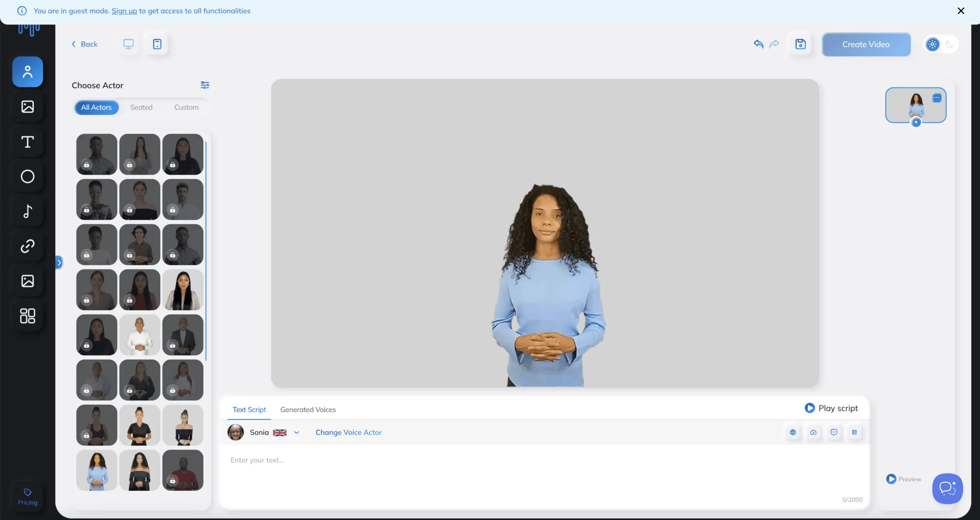
Task: Open the live chat support bubble
Action: [x=947, y=488]
